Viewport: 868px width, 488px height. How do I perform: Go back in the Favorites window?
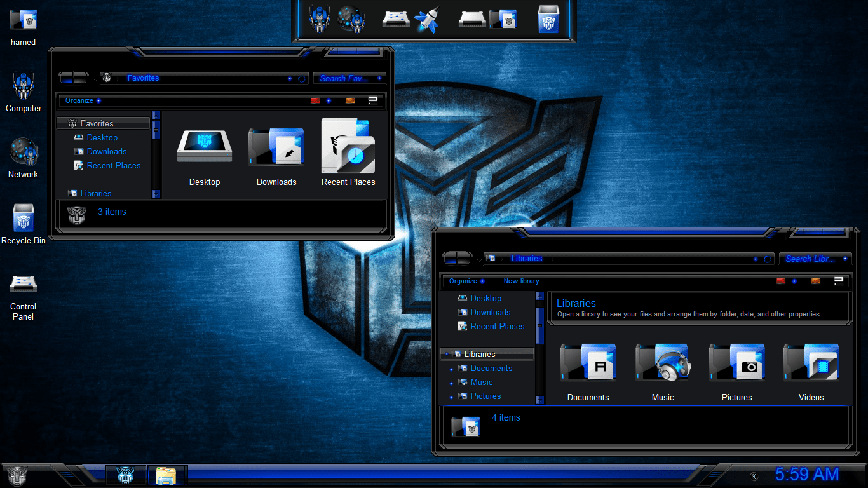[66, 78]
